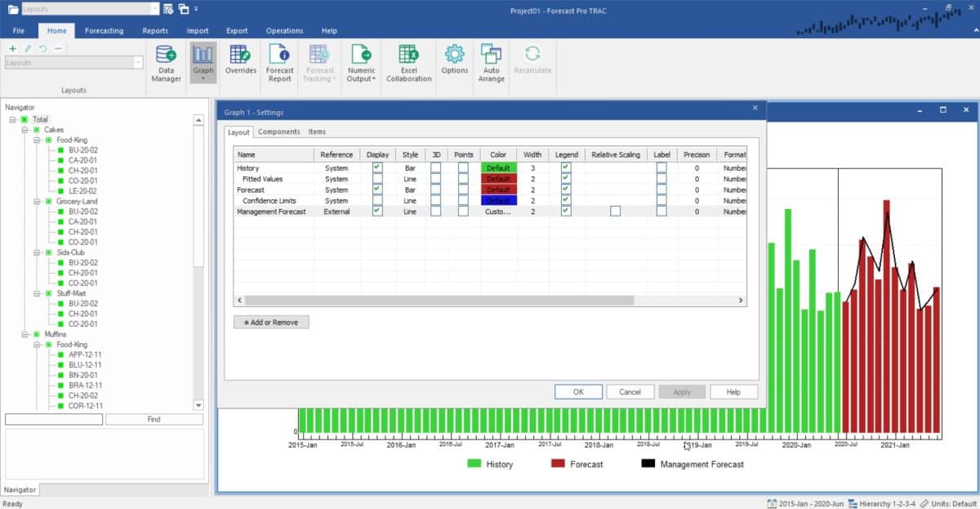The image size is (980, 509).
Task: Open Excel Collaboration tool
Action: [x=408, y=62]
